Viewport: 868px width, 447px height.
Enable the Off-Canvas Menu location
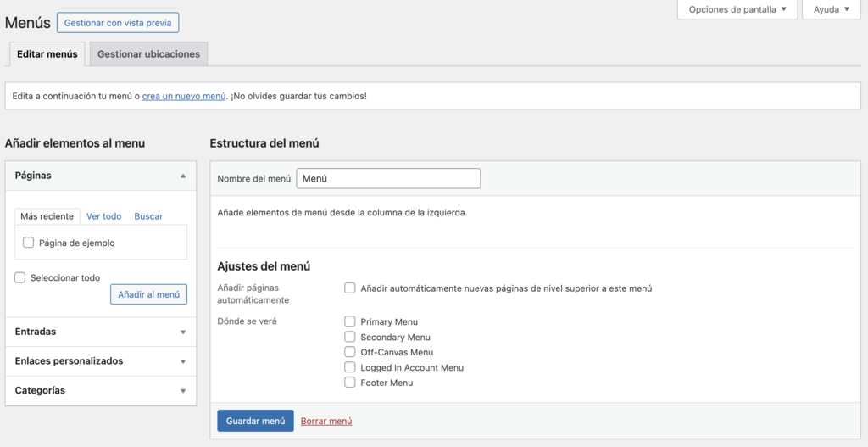point(350,352)
